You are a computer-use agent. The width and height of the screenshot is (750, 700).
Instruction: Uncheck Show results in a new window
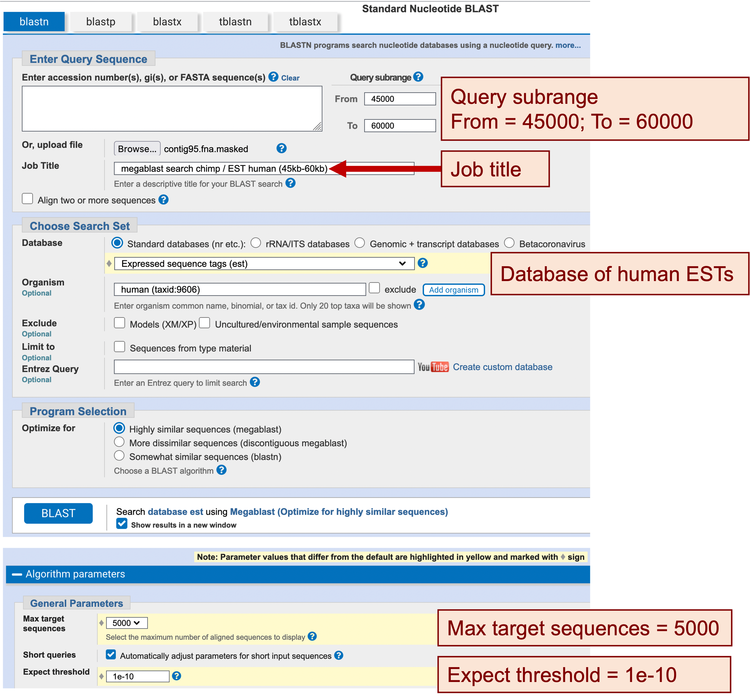coord(122,524)
